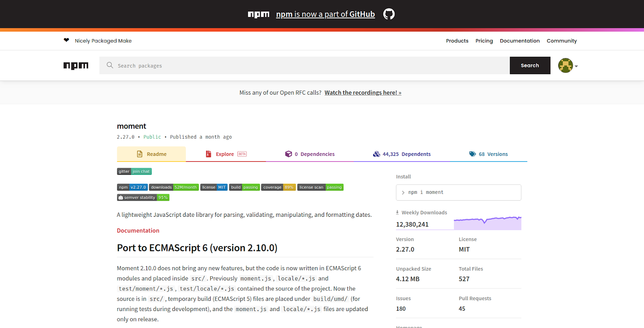644x328 pixels.
Task: Click the GitHub octocat icon in banner
Action: click(389, 14)
